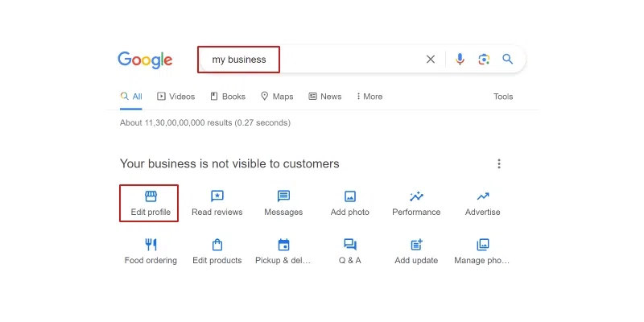The image size is (644, 322).
Task: Switch to News tab
Action: (325, 97)
